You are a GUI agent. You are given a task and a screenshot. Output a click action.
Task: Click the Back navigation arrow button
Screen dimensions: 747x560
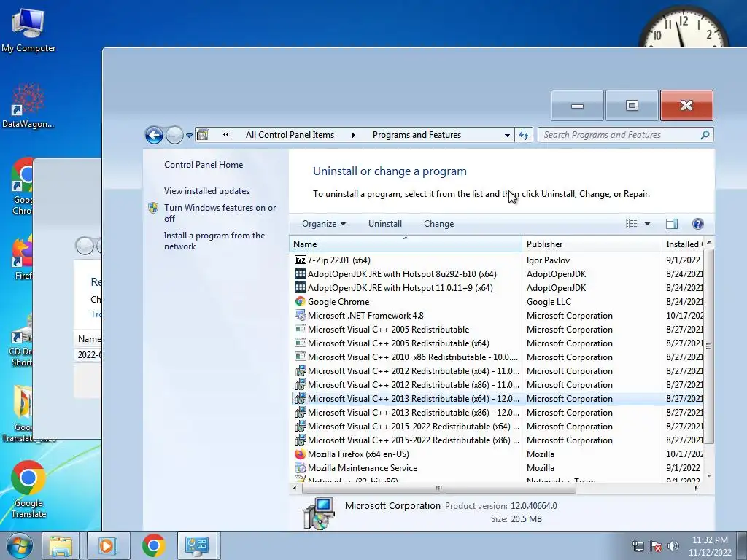click(x=154, y=135)
